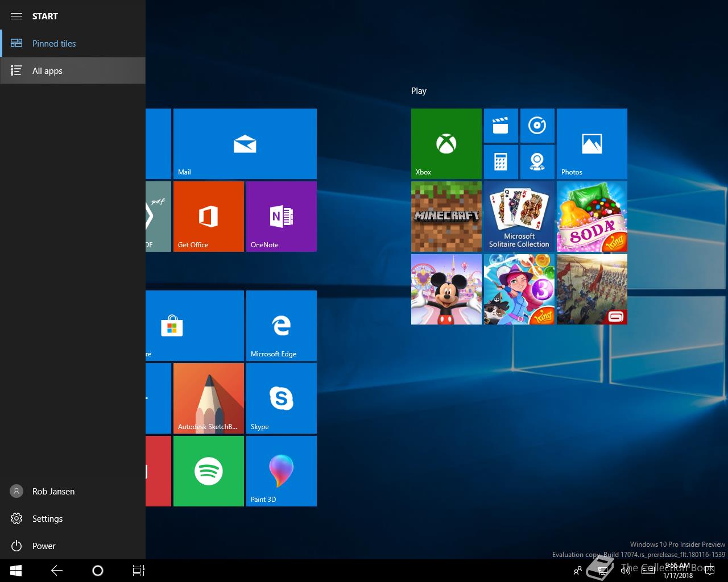The width and height of the screenshot is (728, 582).
Task: Open the Microsoft Store tile
Action: coord(195,326)
